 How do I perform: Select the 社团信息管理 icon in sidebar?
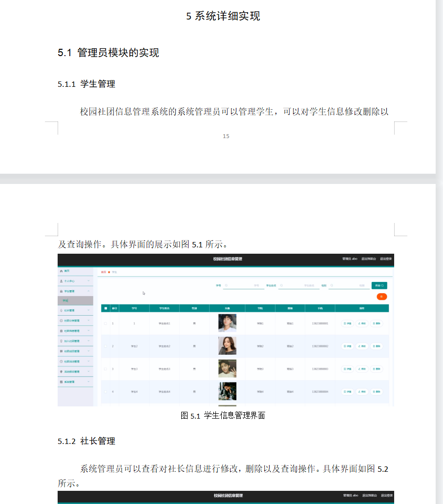click(61, 330)
